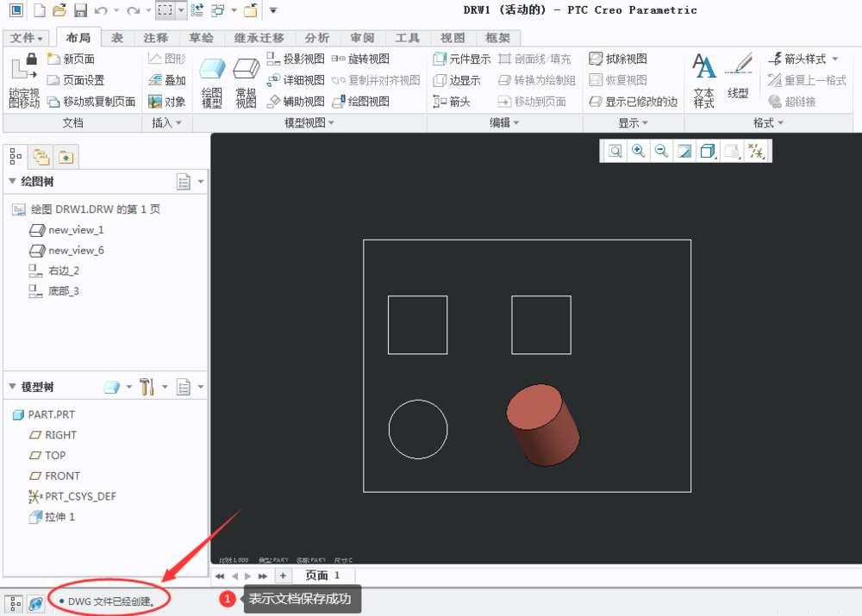Select 底部_3 in the drawing tree
Image resolution: width=862 pixels, height=616 pixels.
[53, 290]
